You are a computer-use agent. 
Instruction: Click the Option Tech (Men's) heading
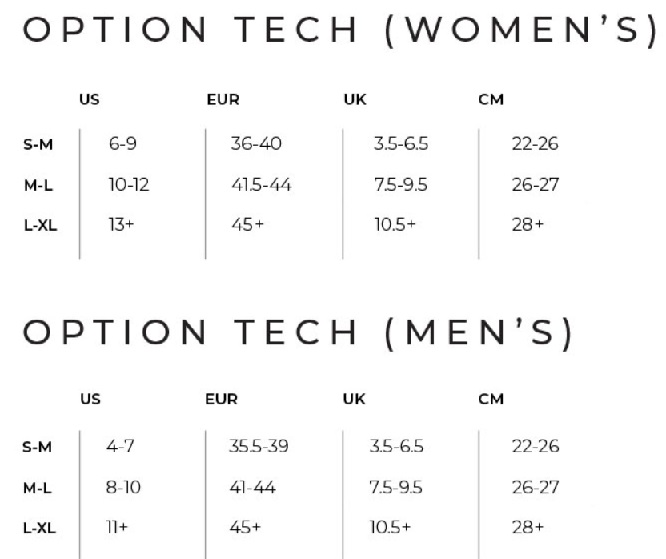(299, 332)
